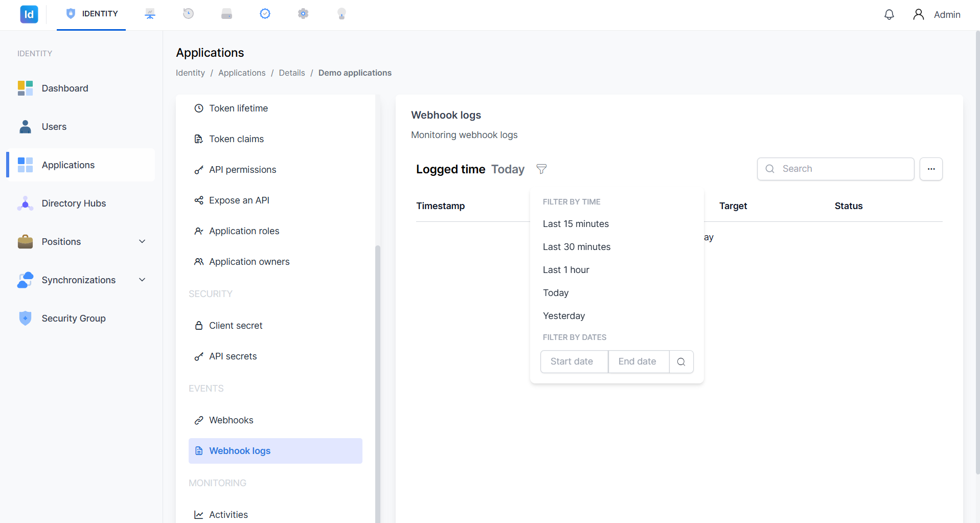Viewport: 980px width, 523px height.
Task: Click the Timestamp column header
Action: [x=440, y=206]
